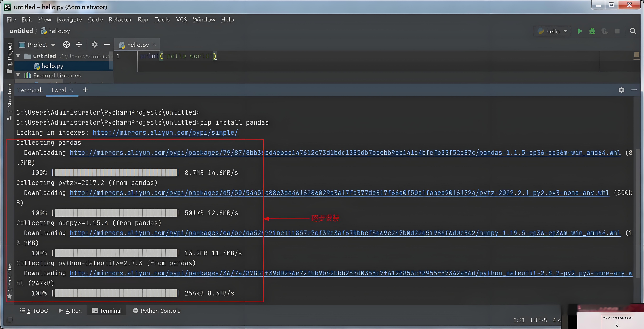The height and width of the screenshot is (329, 644).
Task: Open the Refactor menu
Action: tap(120, 19)
